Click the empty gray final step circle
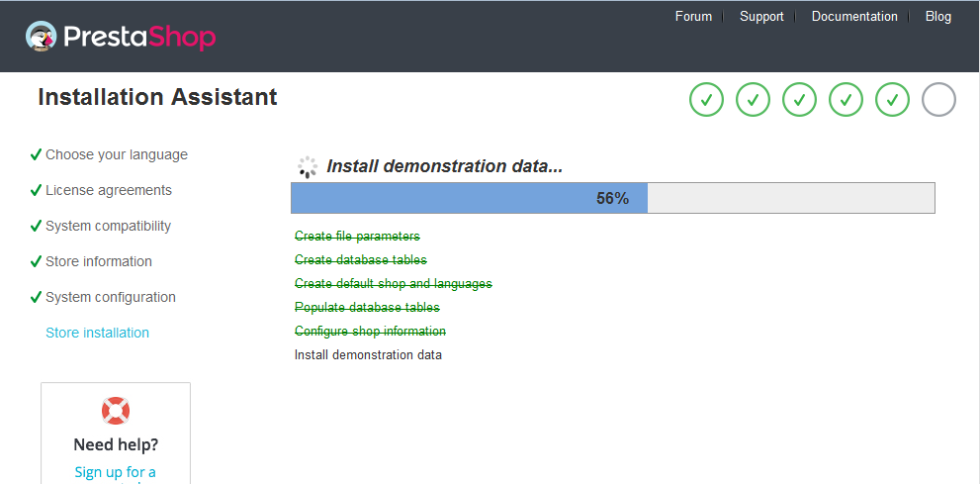The image size is (980, 484). pos(938,100)
